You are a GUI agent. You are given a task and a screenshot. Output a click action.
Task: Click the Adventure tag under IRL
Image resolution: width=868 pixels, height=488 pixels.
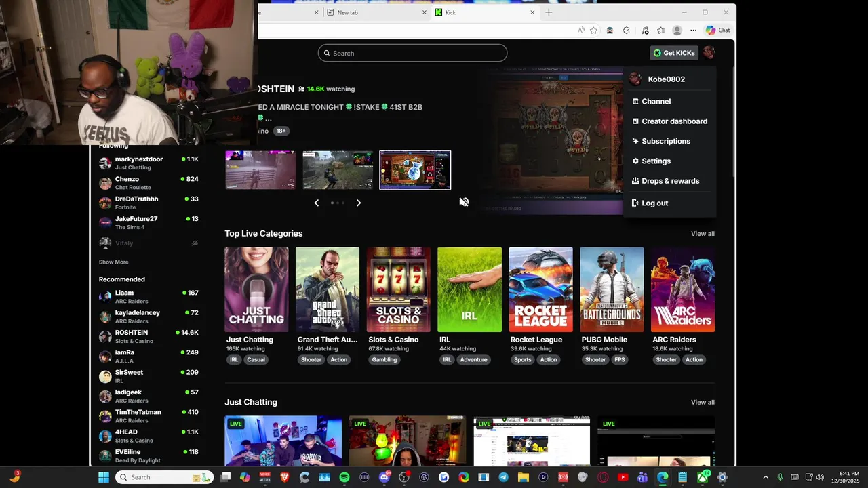[474, 360]
